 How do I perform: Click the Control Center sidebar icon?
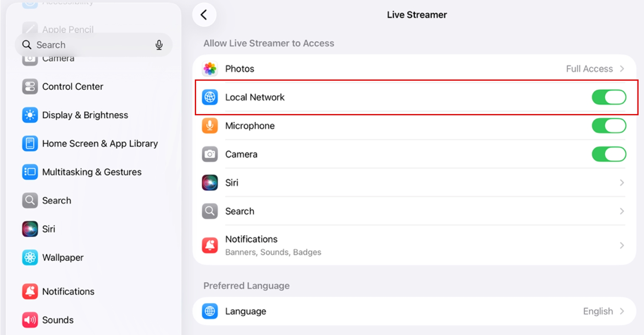click(x=30, y=87)
